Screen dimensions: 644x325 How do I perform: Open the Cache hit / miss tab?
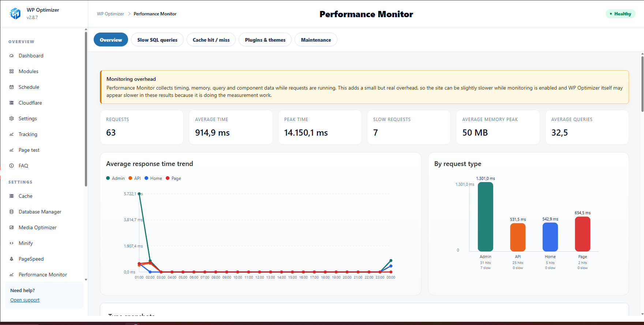pos(211,40)
